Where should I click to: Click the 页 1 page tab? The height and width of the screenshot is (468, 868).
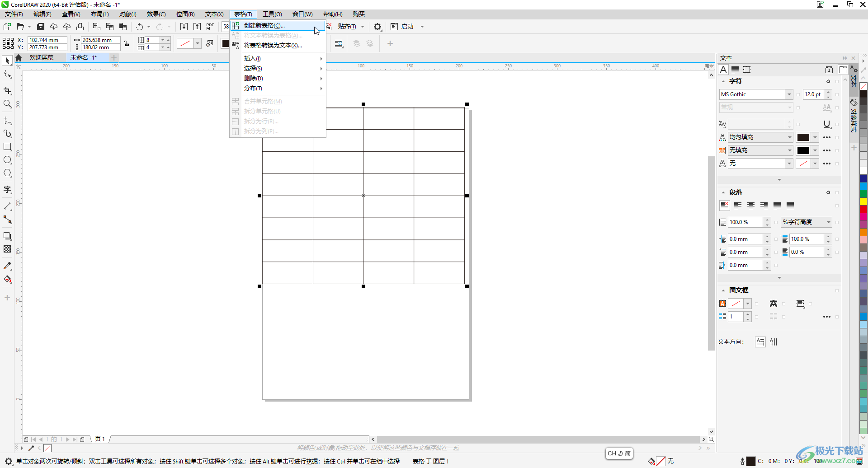point(100,439)
